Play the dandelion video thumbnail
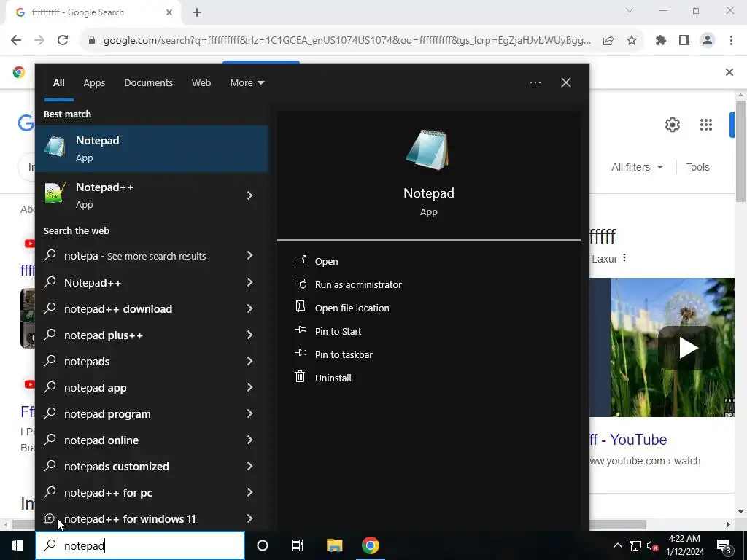Image resolution: width=747 pixels, height=560 pixels. click(x=687, y=347)
